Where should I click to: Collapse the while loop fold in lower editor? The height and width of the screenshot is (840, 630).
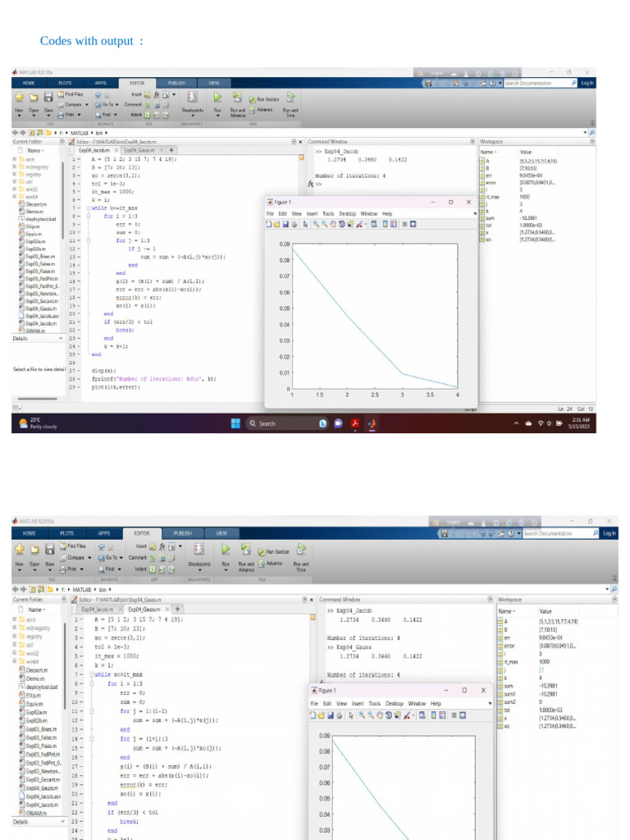coord(92,674)
